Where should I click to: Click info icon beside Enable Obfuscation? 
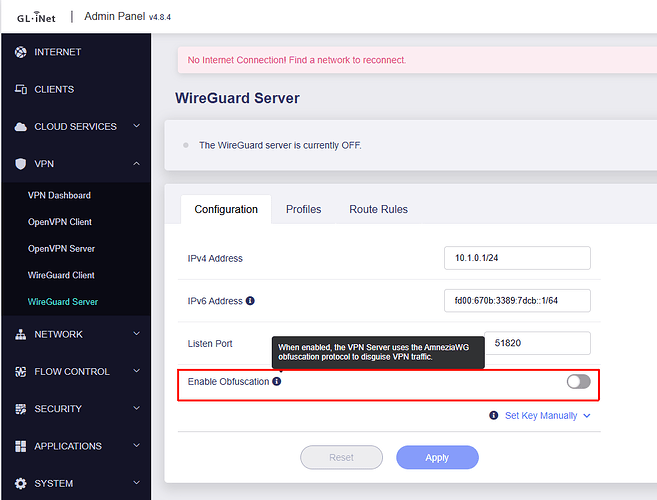pos(277,382)
